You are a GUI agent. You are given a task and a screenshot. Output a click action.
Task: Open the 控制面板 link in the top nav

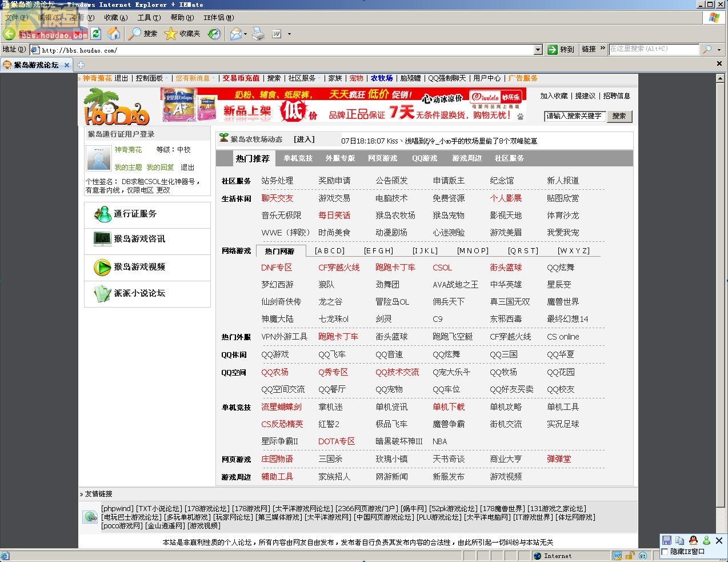tap(150, 78)
